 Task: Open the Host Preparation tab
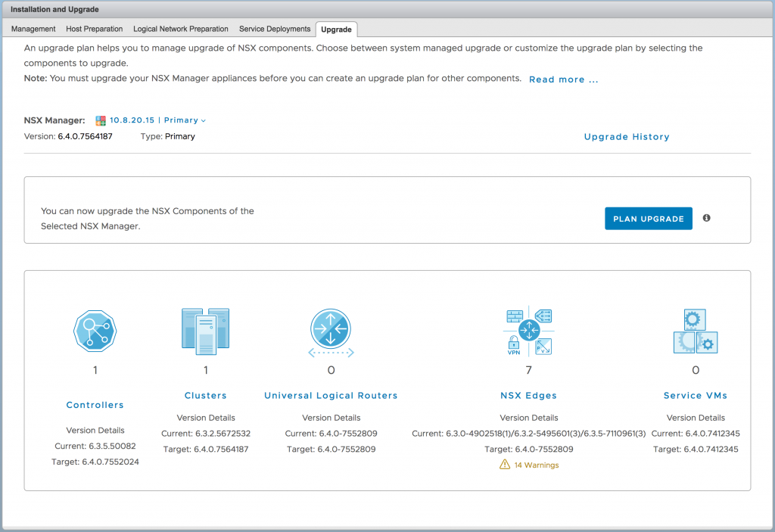tap(94, 29)
